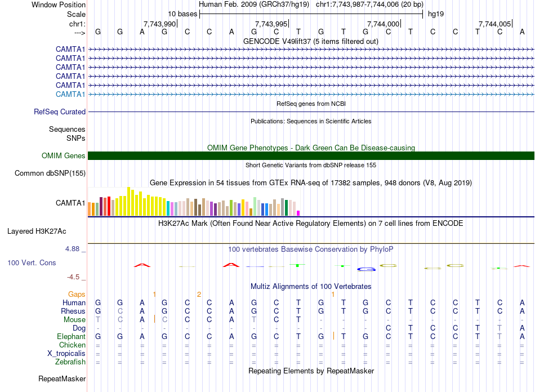Click the RefSeq genes from NCBI title
Screen dimensions: 535x392
pos(311,104)
